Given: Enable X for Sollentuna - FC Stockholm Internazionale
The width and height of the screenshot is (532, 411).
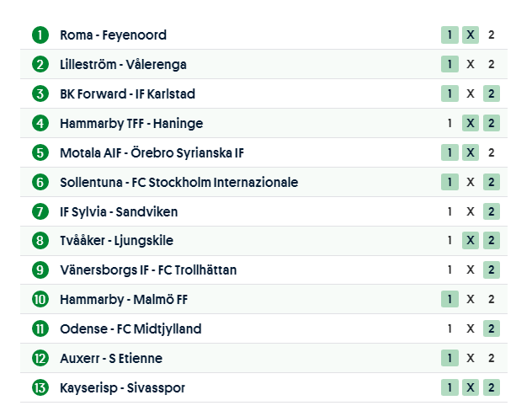Looking at the screenshot, I should pyautogui.click(x=471, y=182).
